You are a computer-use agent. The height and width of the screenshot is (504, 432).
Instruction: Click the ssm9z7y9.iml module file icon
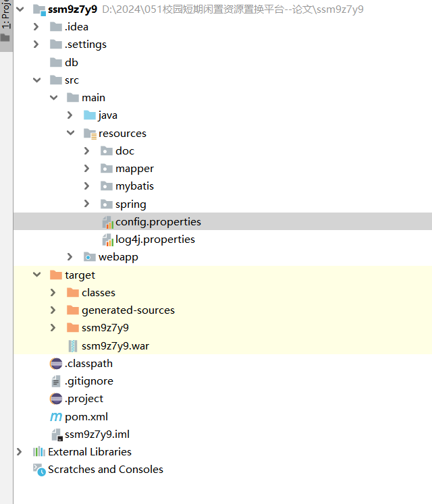56,434
